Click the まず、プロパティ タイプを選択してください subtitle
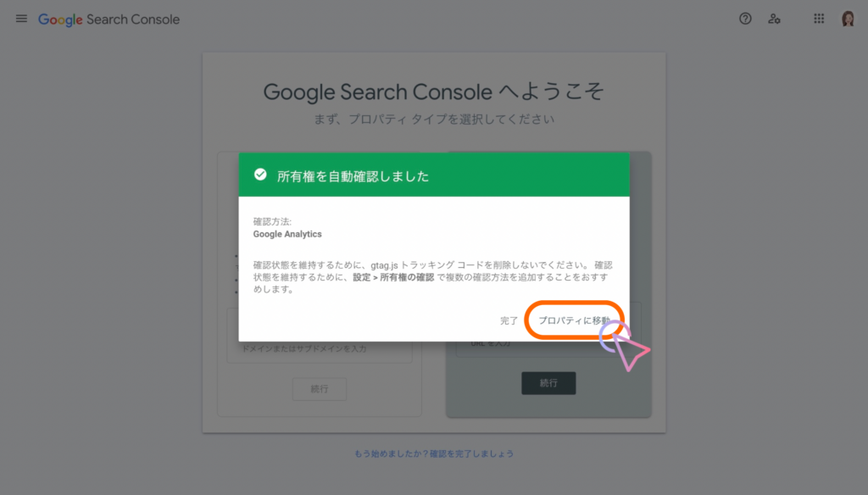Viewport: 868px width, 495px height. click(434, 119)
